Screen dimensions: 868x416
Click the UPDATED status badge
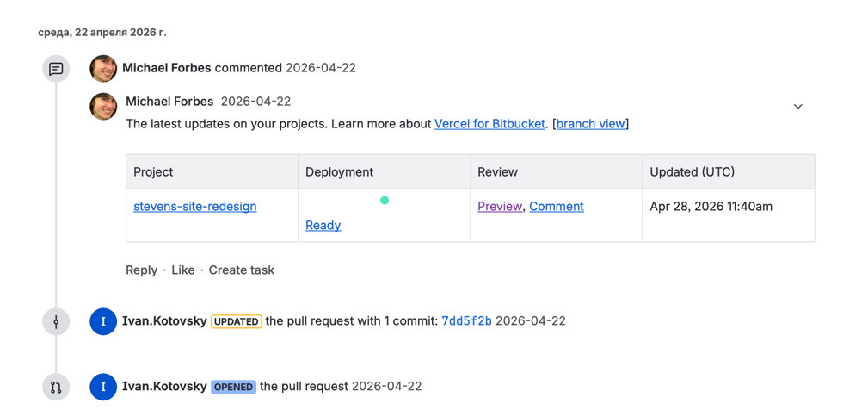[236, 321]
